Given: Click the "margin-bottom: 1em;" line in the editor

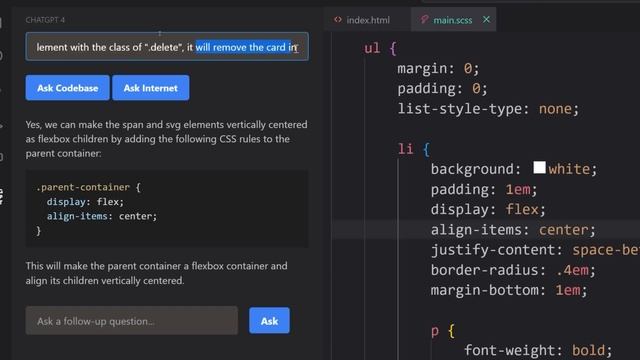Looking at the screenshot, I should (509, 290).
